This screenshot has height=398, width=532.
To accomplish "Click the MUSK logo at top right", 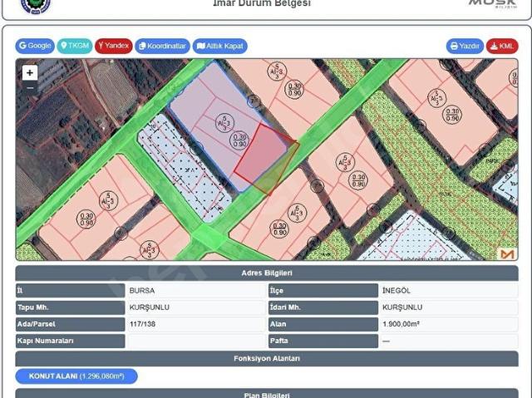I will [x=493, y=3].
